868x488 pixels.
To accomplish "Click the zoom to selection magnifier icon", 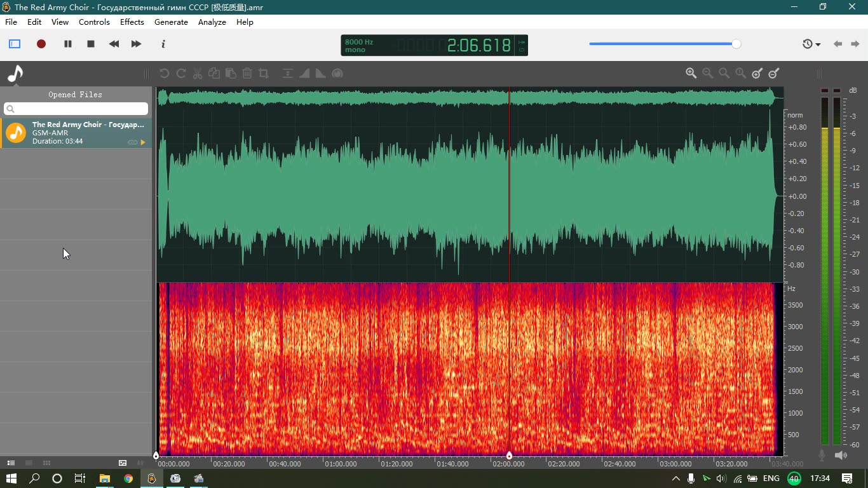I will 724,74.
